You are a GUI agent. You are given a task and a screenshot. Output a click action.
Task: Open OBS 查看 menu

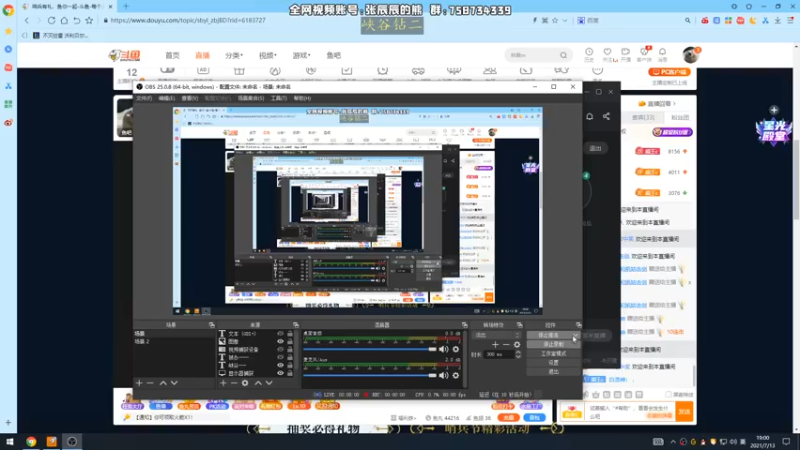click(x=189, y=98)
